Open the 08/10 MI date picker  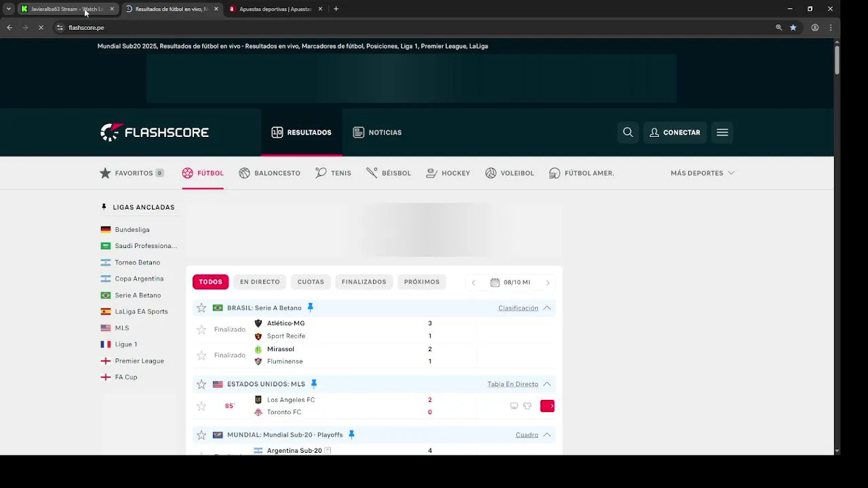click(x=510, y=282)
